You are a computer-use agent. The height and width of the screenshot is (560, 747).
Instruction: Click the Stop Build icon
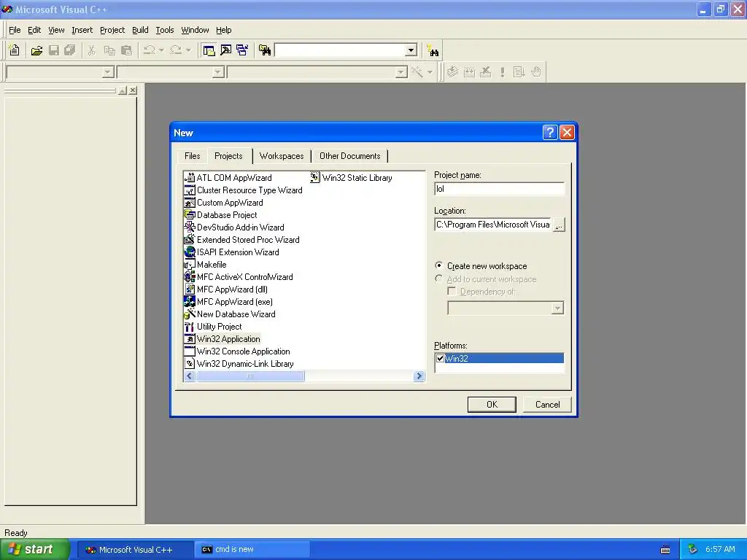click(485, 72)
